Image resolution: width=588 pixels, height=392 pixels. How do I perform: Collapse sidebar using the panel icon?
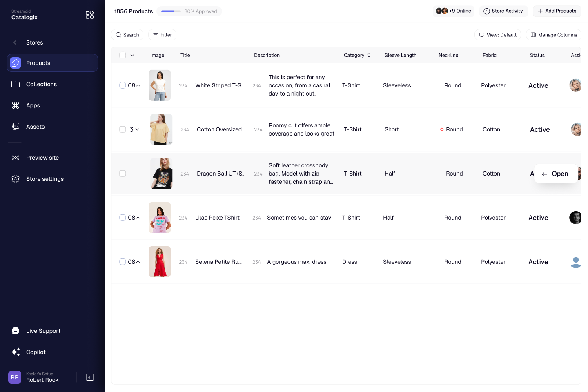click(x=90, y=377)
